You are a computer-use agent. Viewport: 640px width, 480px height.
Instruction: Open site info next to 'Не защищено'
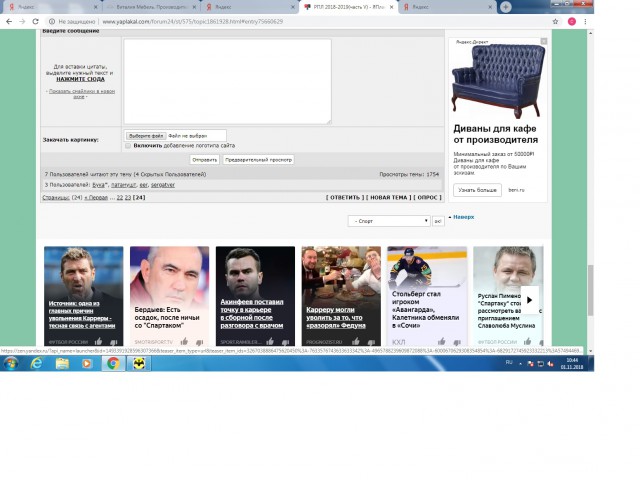pyautogui.click(x=52, y=22)
